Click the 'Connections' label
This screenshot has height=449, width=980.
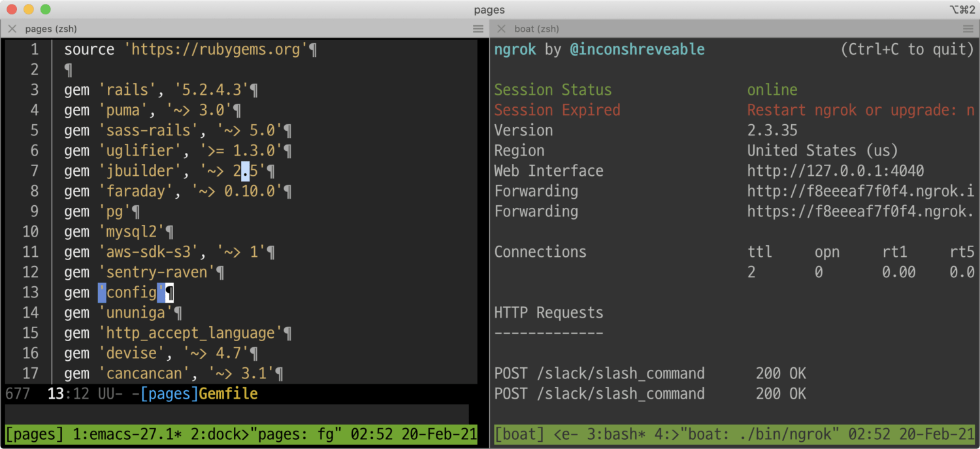(x=540, y=252)
